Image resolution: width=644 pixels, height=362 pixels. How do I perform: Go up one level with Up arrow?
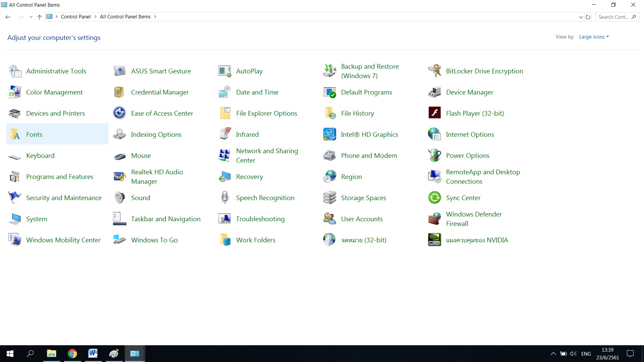[40, 17]
